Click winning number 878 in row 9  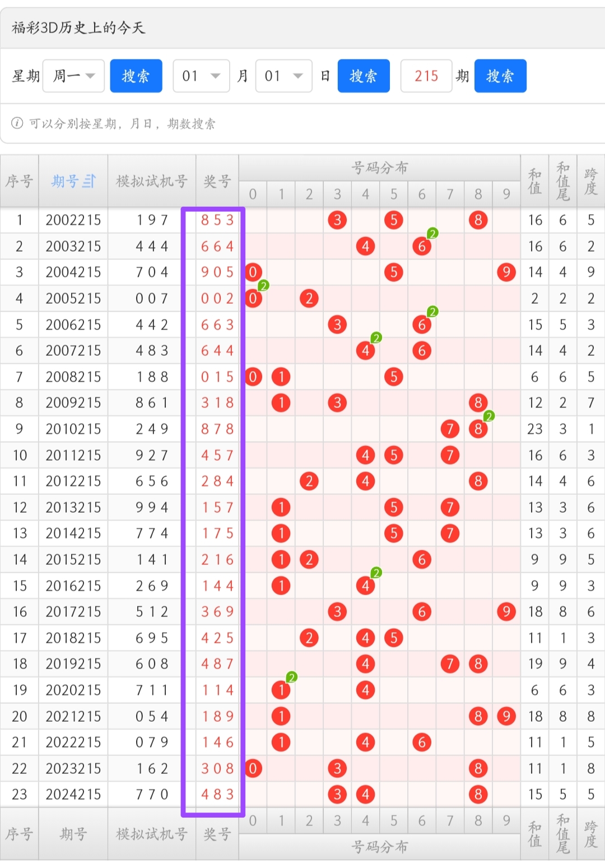coord(217,429)
